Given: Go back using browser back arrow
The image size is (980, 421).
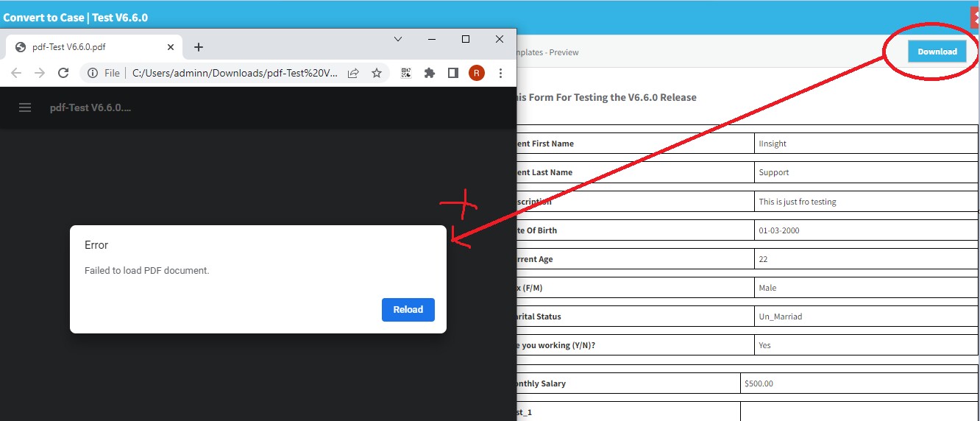Looking at the screenshot, I should 16,73.
